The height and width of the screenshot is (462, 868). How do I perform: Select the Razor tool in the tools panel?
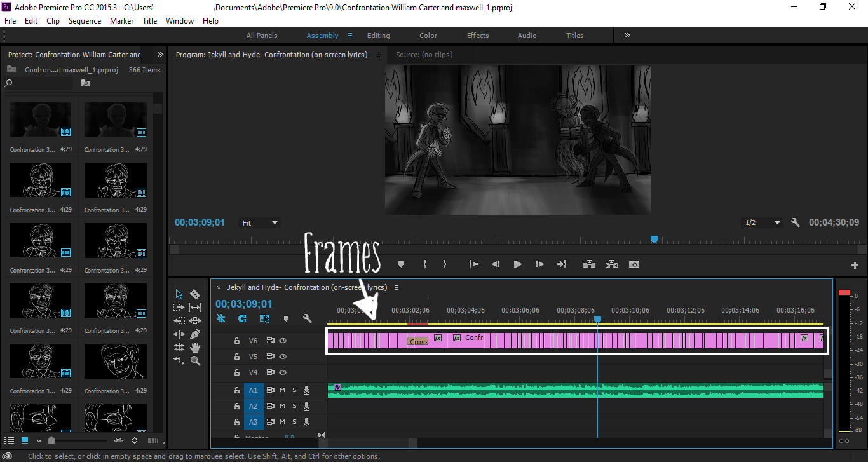[x=195, y=294]
